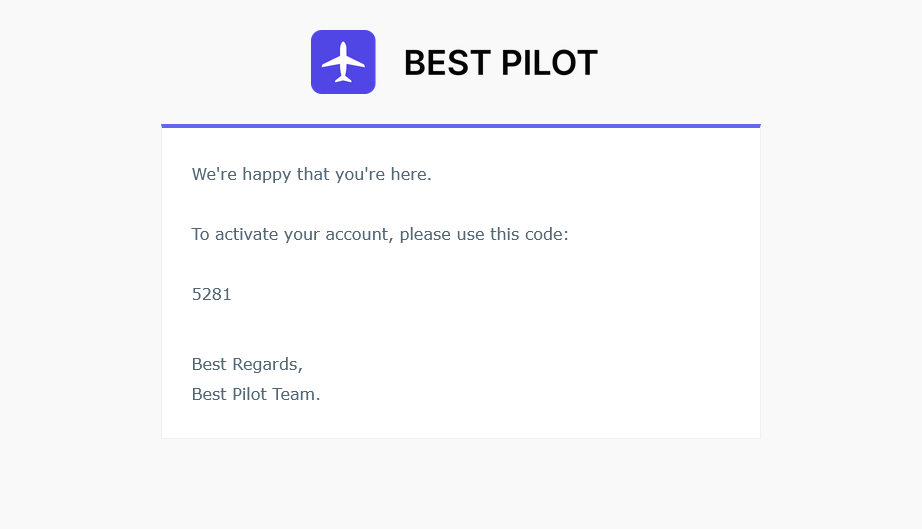Click the word "account," in the message
Viewport: 922px width, 529px height.
point(359,235)
